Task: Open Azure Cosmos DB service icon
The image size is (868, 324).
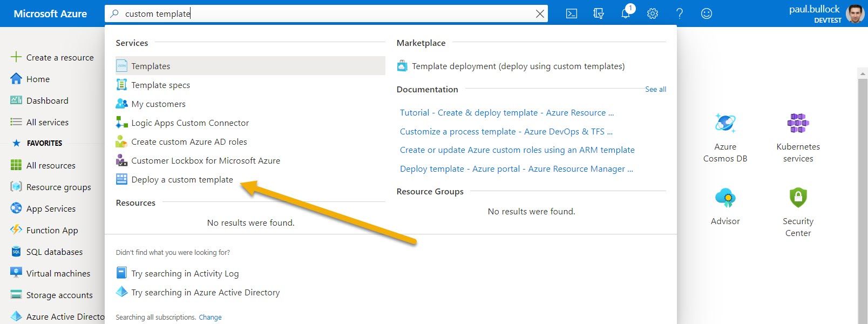Action: click(x=725, y=124)
